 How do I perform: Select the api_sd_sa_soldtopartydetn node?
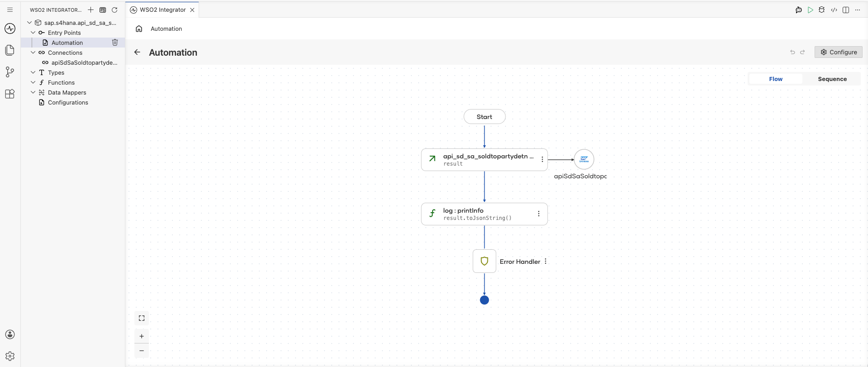(x=484, y=160)
